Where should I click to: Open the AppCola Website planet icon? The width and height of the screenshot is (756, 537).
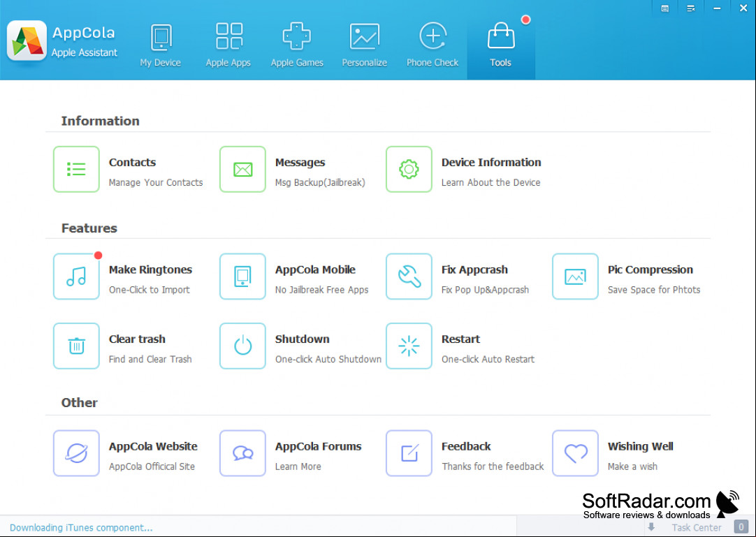(76, 453)
